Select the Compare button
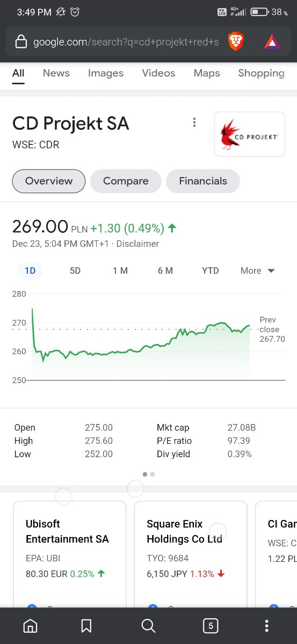The width and height of the screenshot is (297, 644). click(x=126, y=181)
